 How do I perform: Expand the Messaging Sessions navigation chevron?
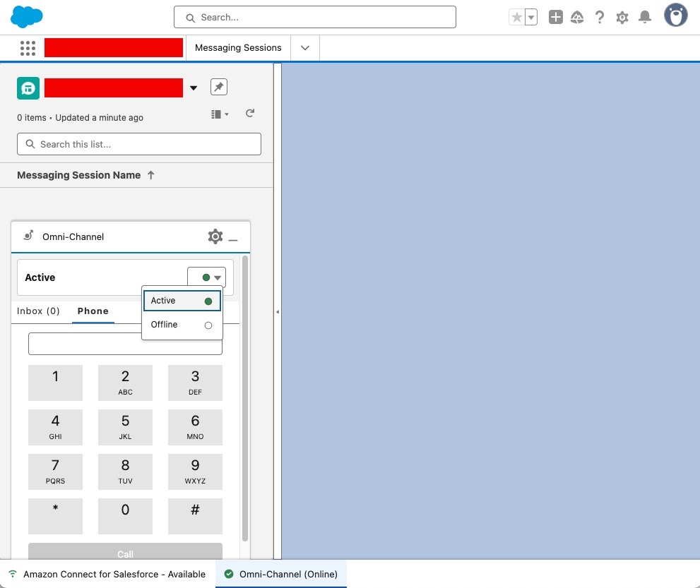coord(305,48)
